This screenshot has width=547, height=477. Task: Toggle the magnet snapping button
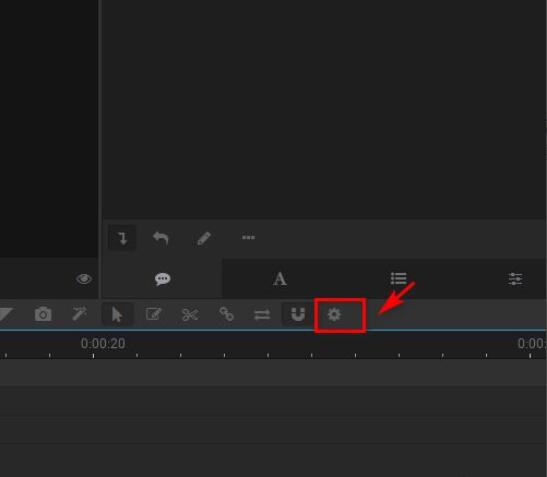pos(297,314)
